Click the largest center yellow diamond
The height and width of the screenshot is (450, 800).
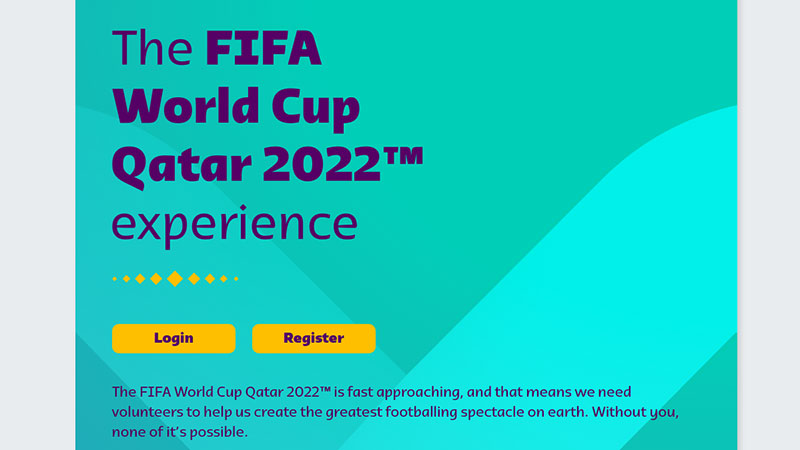(x=175, y=279)
